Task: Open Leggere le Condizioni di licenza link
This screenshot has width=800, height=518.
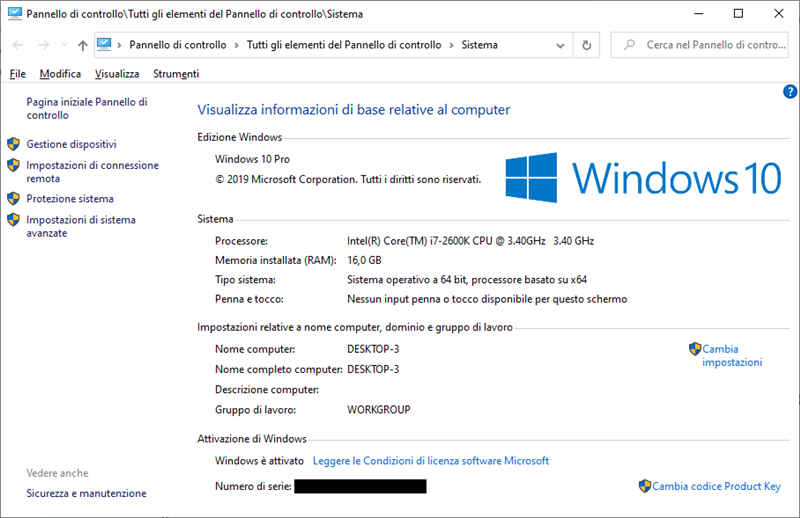Action: pos(431,461)
